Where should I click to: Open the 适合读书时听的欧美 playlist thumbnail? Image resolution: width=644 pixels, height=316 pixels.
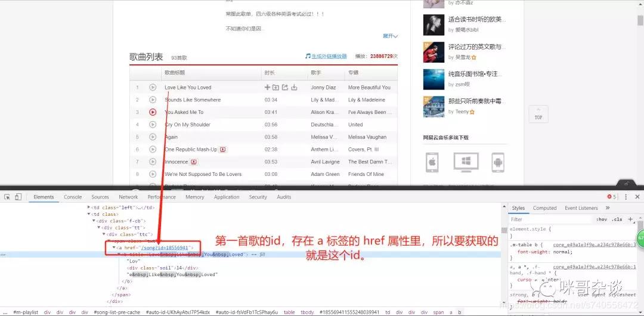tap(434, 25)
